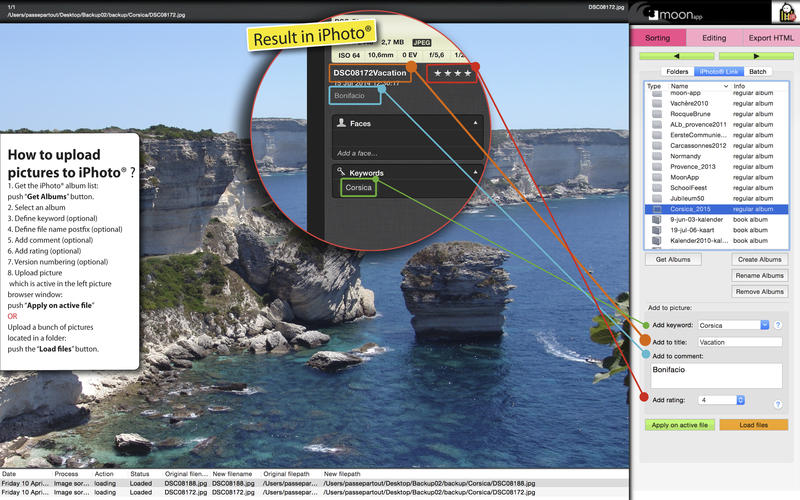Click the help icon beside Add rating
The height and width of the screenshot is (500, 800).
click(777, 402)
